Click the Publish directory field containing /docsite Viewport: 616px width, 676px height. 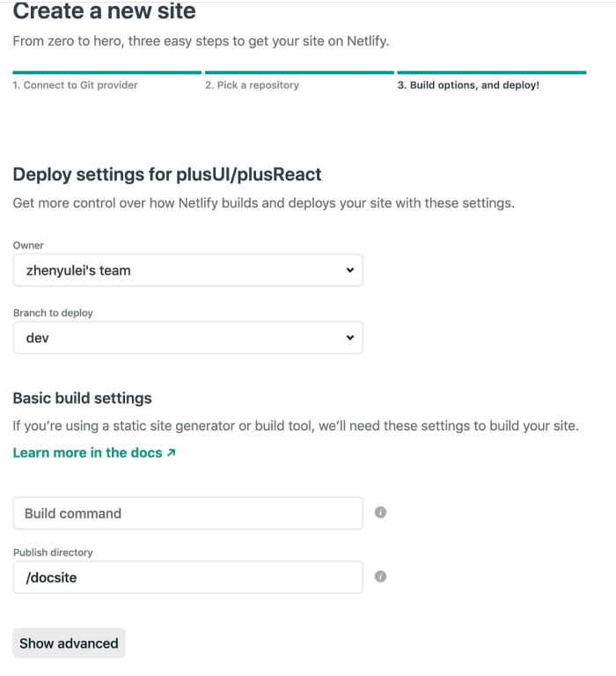[x=187, y=577]
